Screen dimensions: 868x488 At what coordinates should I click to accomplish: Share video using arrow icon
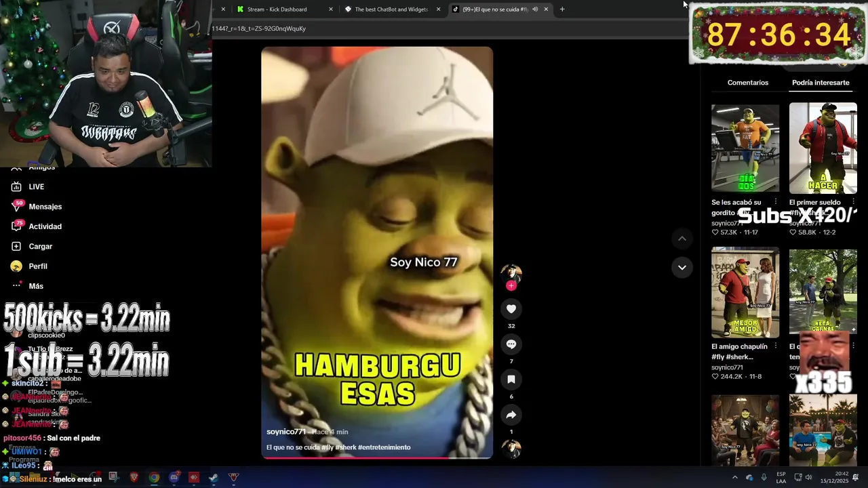[x=511, y=415]
